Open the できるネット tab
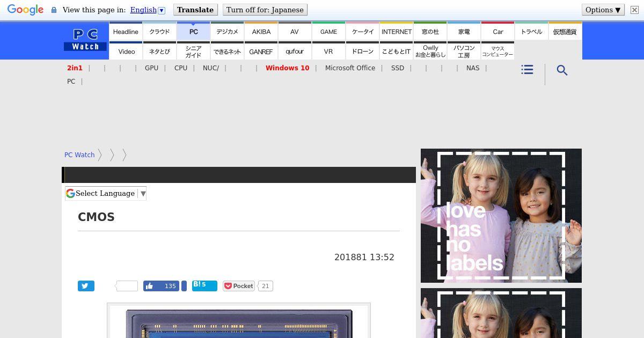Viewport: 644px width, 338px height. pos(227,51)
